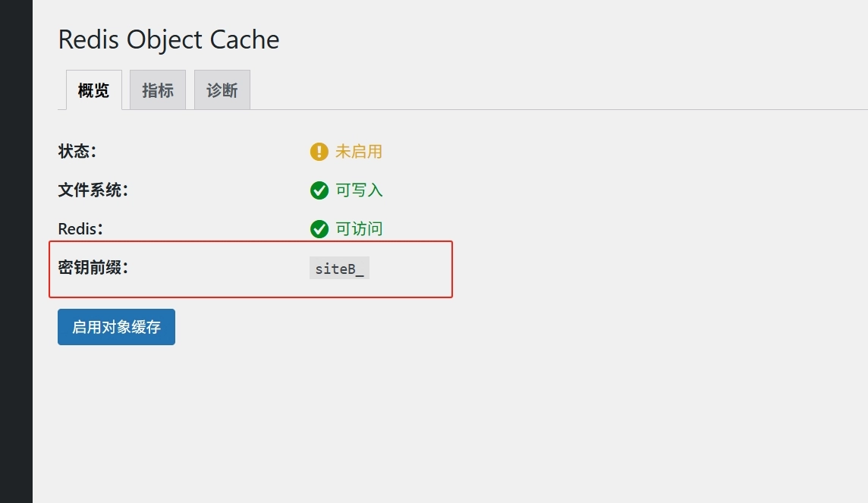Click the 状态 row label

click(77, 152)
